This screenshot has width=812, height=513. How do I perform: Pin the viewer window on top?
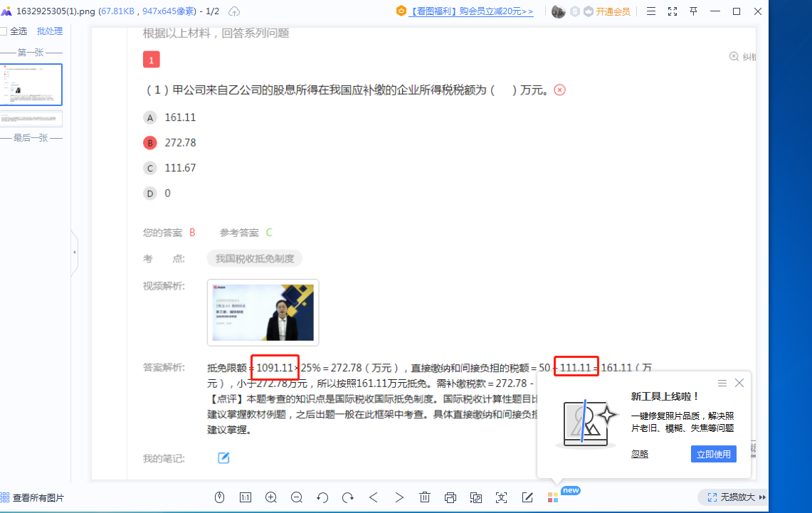(x=694, y=11)
